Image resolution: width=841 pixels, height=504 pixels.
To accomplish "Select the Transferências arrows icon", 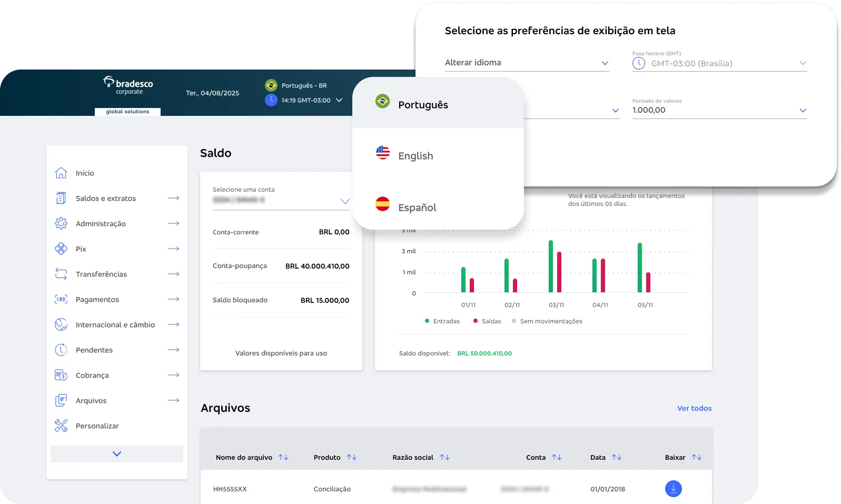I will point(61,274).
